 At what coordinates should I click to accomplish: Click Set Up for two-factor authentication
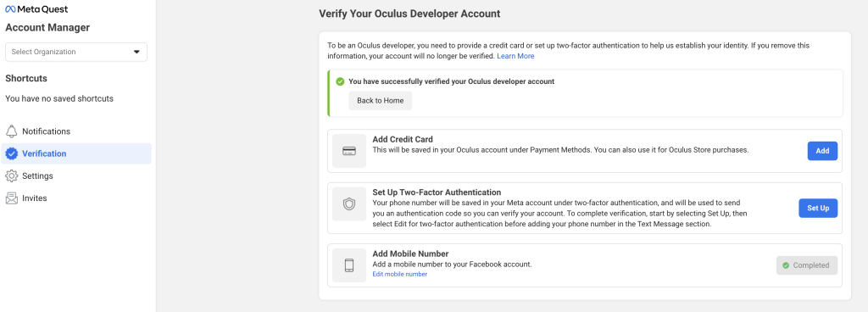[818, 208]
